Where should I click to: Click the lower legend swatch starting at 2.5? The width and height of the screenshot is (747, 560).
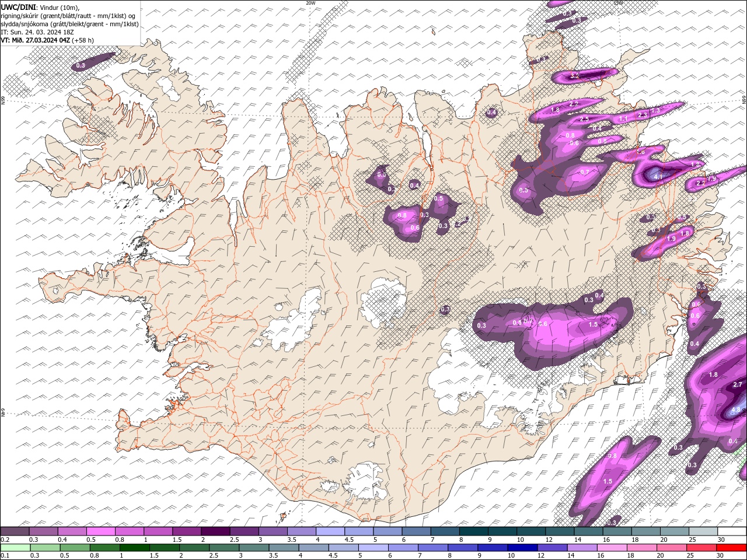[224, 548]
